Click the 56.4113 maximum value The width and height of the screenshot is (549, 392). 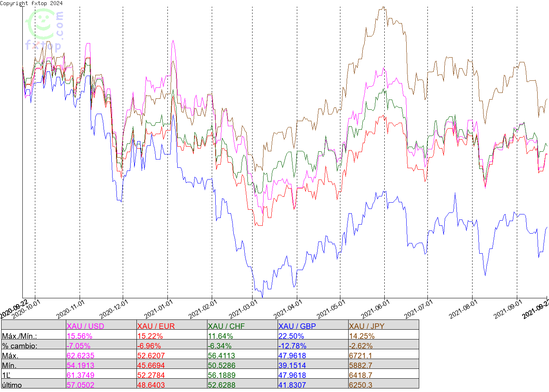(x=222, y=356)
